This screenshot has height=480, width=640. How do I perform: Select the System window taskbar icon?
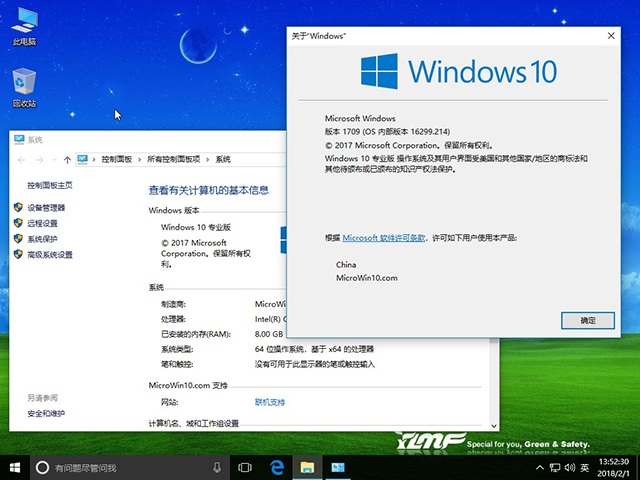point(338,468)
